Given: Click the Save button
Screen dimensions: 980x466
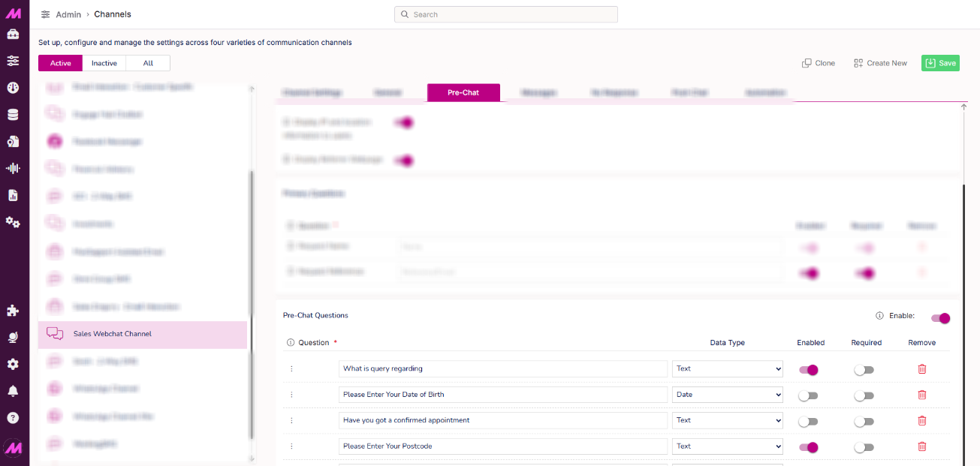Looking at the screenshot, I should coord(940,63).
